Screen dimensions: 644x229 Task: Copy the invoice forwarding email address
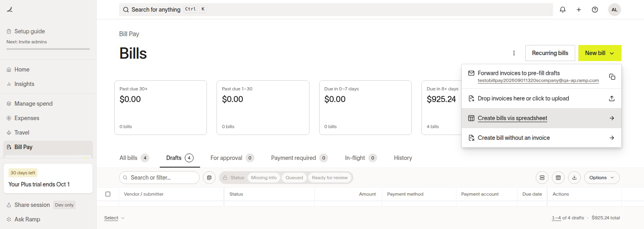point(612,77)
